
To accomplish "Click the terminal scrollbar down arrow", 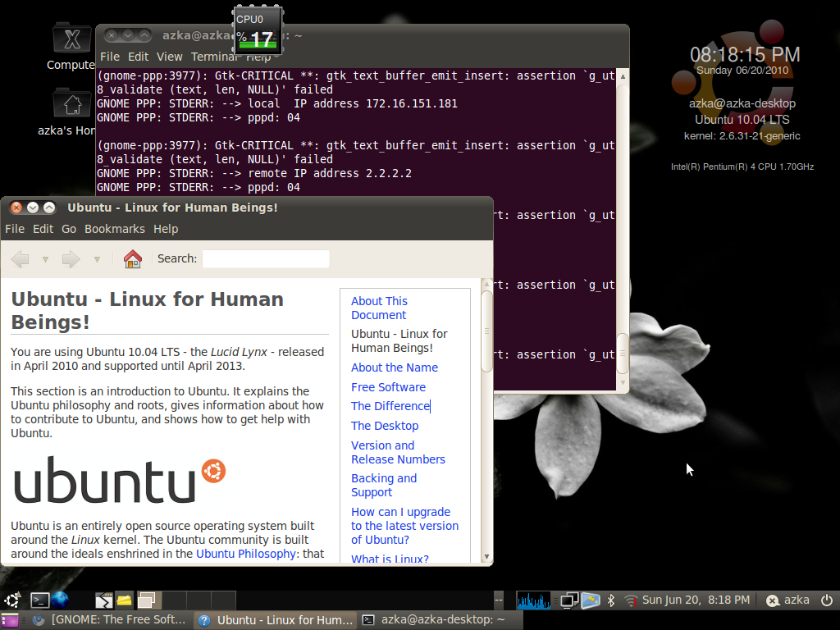I will click(x=623, y=383).
